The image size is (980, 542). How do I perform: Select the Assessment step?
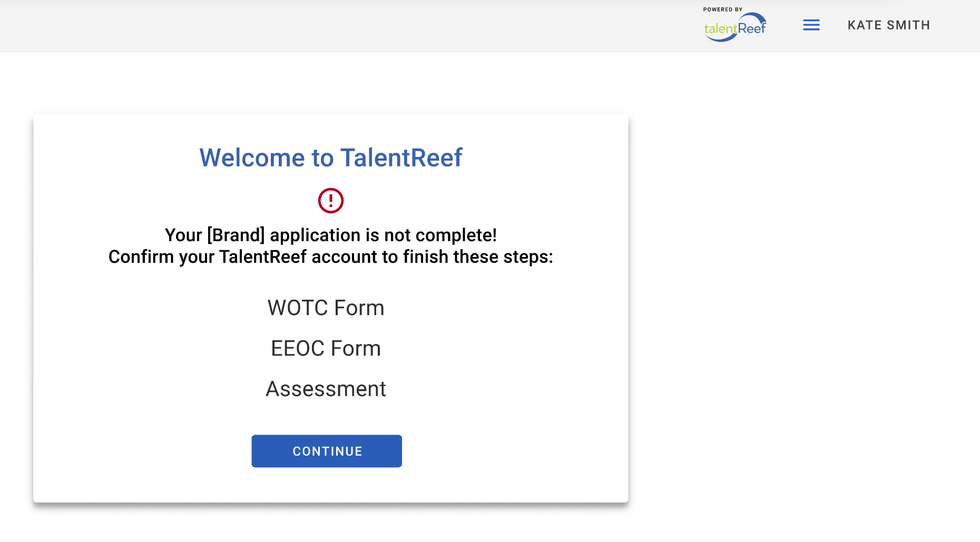click(326, 389)
